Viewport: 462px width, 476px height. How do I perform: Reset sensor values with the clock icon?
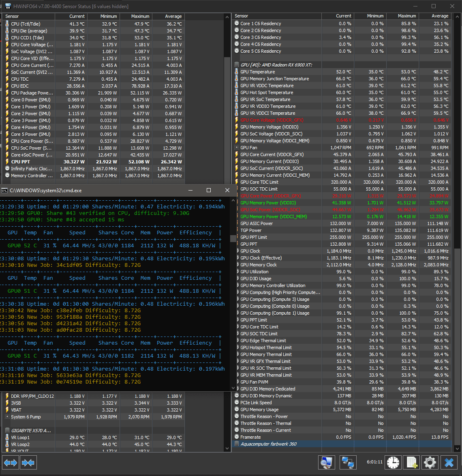pyautogui.click(x=393, y=463)
